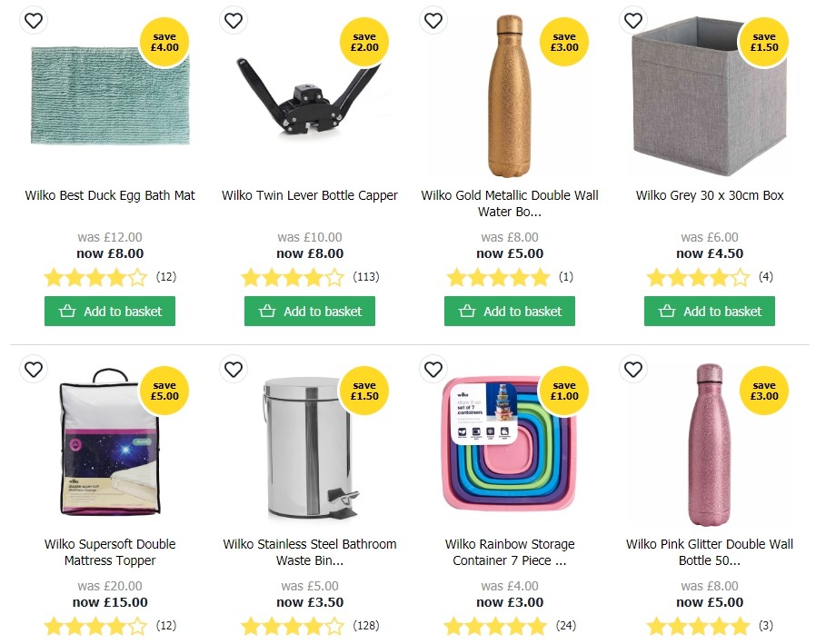
Task: Click the heart icon above the Twin Lever Bottle Capper
Action: click(234, 20)
